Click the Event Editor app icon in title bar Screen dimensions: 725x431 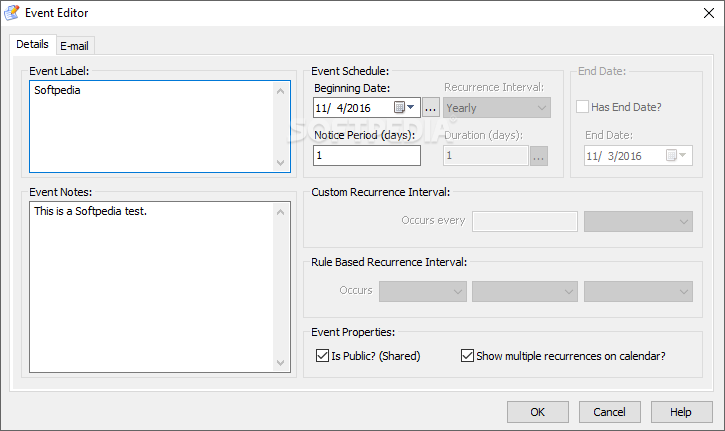[x=12, y=12]
